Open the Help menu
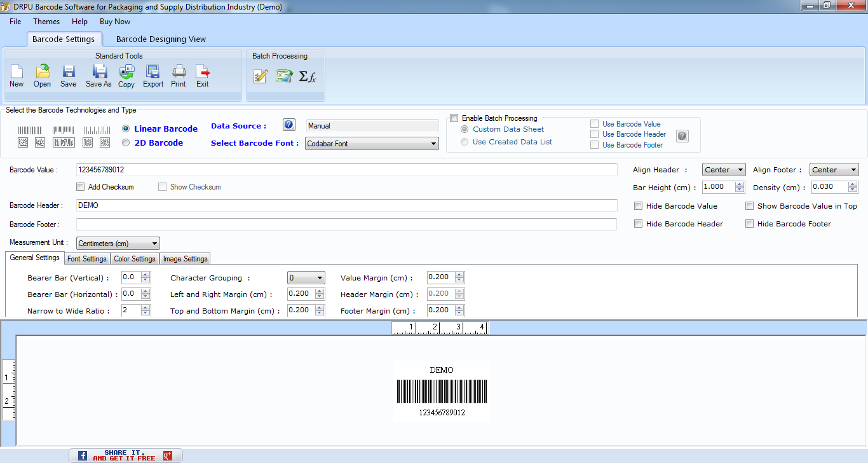This screenshot has height=463, width=868. click(80, 22)
